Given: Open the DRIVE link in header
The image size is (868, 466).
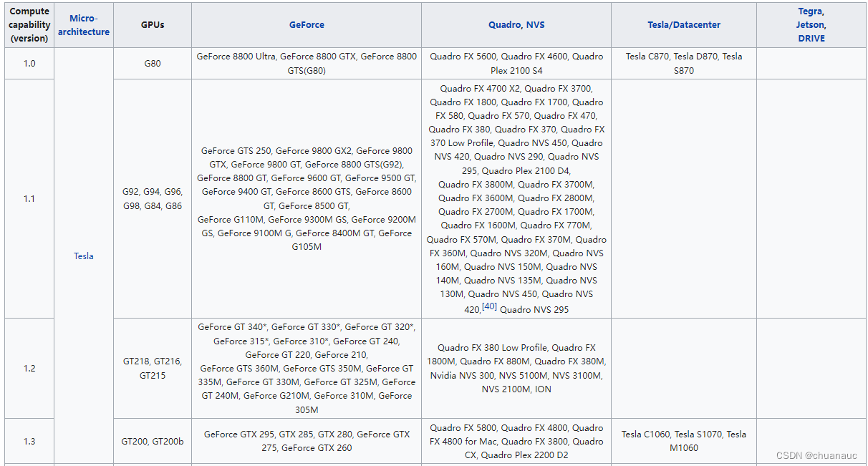Looking at the screenshot, I should [x=811, y=39].
